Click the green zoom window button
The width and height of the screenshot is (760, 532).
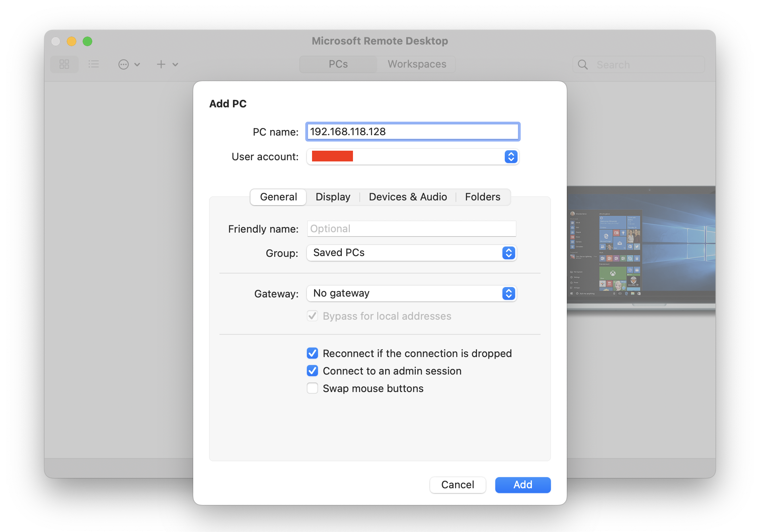pyautogui.click(x=87, y=41)
